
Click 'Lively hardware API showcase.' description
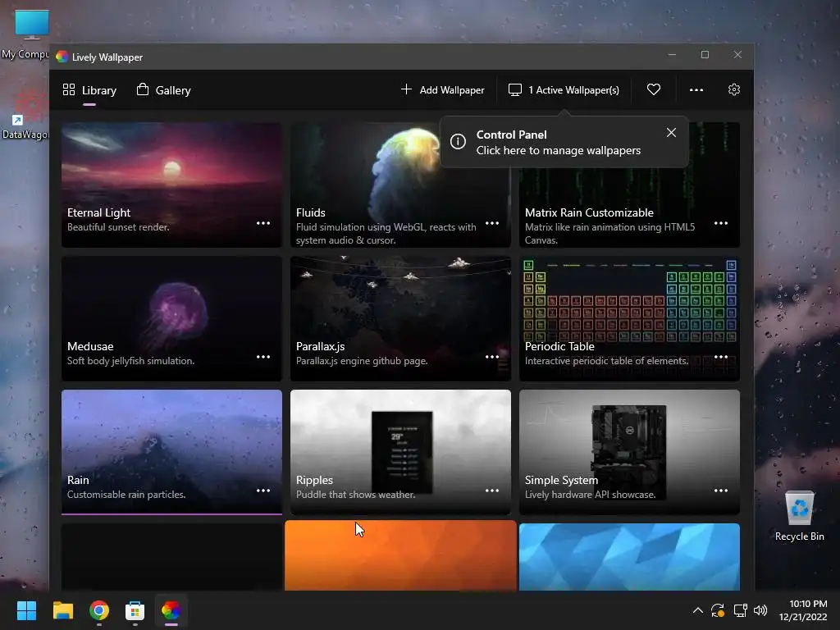(591, 495)
